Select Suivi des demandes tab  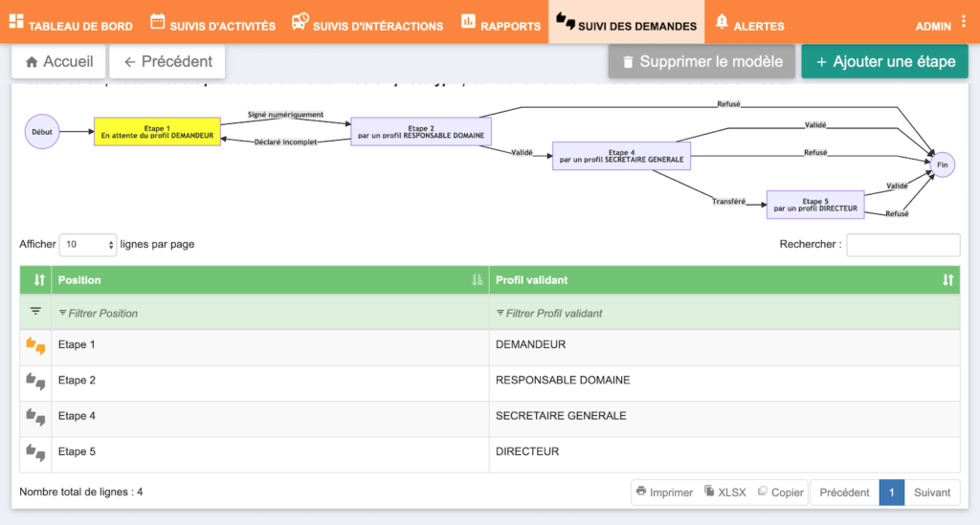click(x=626, y=23)
